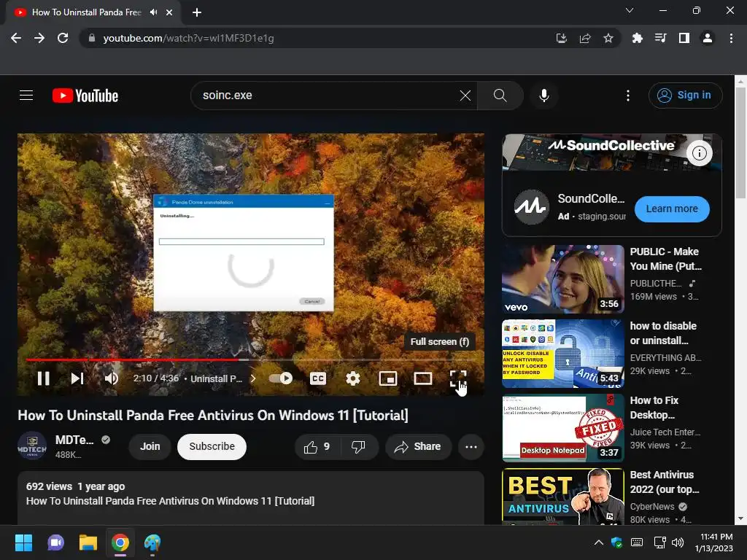Go back in the browser
Image resolution: width=747 pixels, height=560 pixels.
tap(16, 38)
